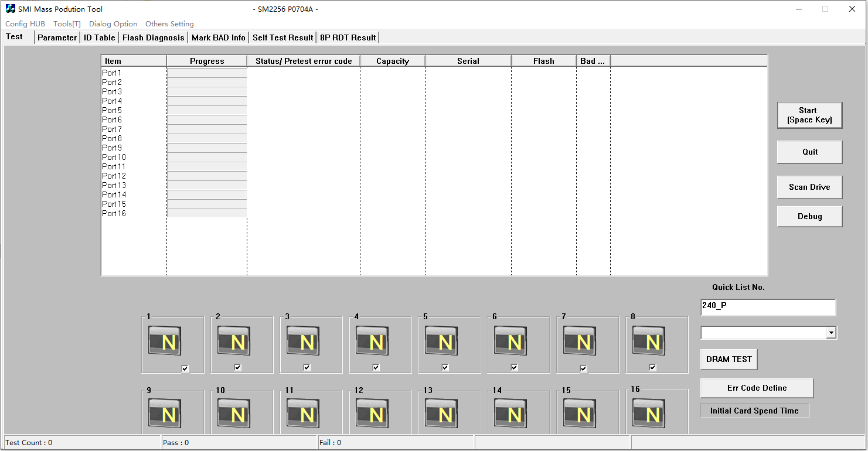Switch to the Flash Diagnosis tab

154,37
